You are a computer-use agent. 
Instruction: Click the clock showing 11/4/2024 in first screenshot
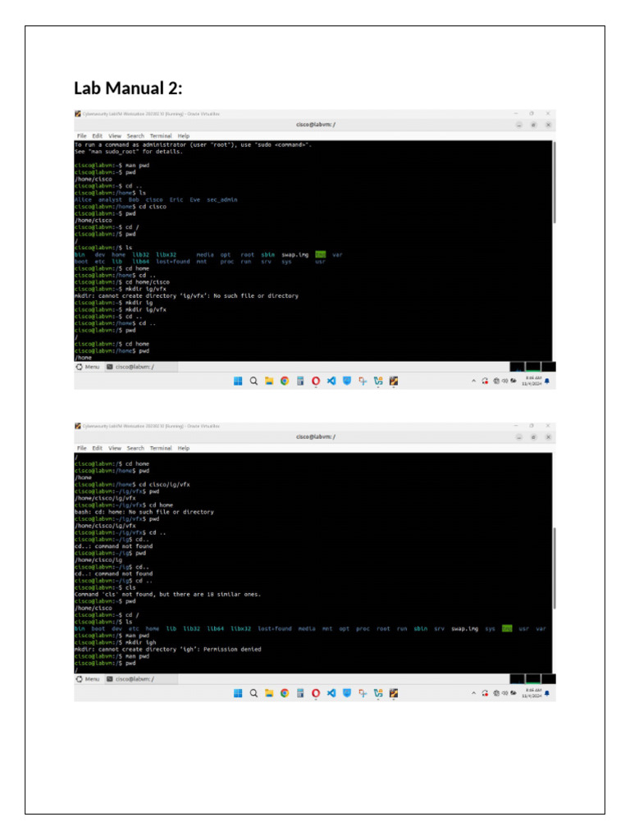coord(532,381)
